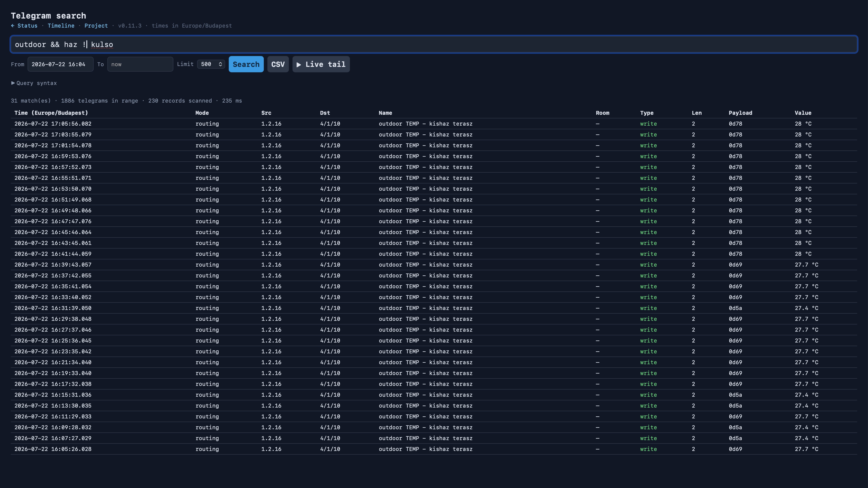Click the Payload column header

pyautogui.click(x=740, y=113)
